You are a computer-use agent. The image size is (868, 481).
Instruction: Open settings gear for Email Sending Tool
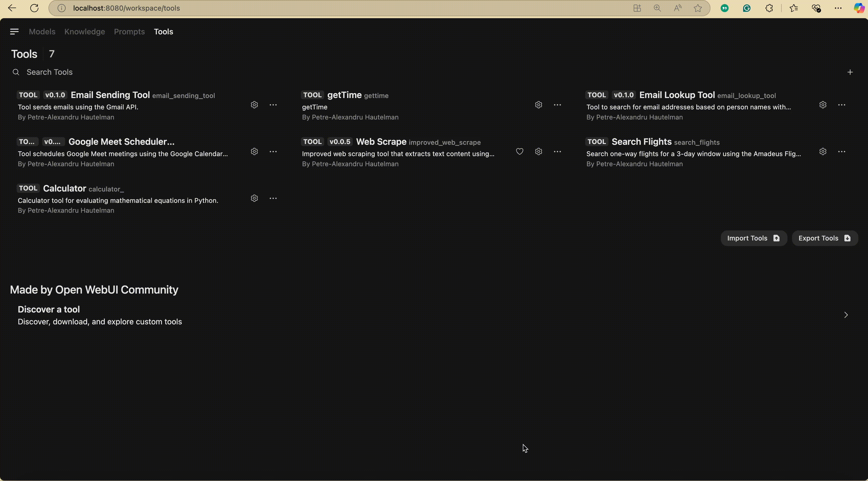pos(254,105)
